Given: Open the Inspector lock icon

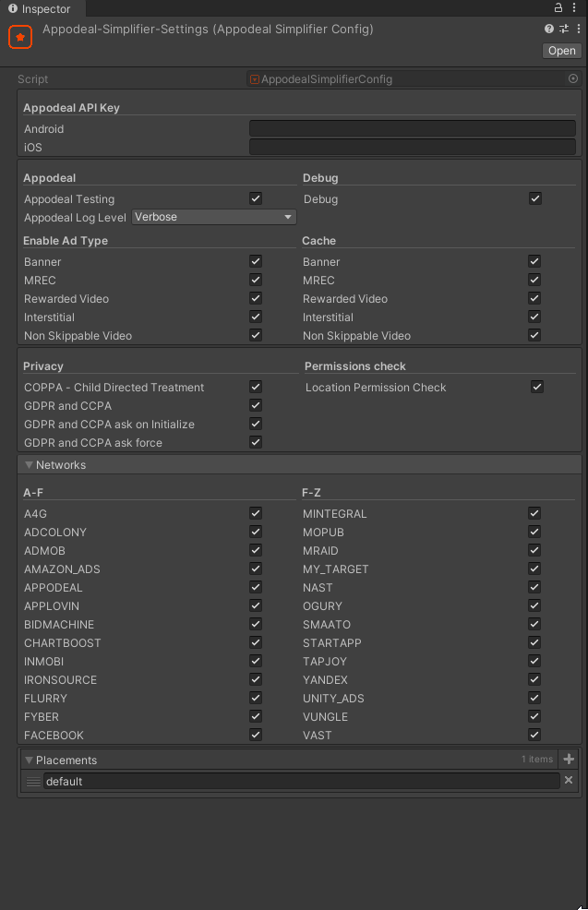Looking at the screenshot, I should pyautogui.click(x=558, y=8).
